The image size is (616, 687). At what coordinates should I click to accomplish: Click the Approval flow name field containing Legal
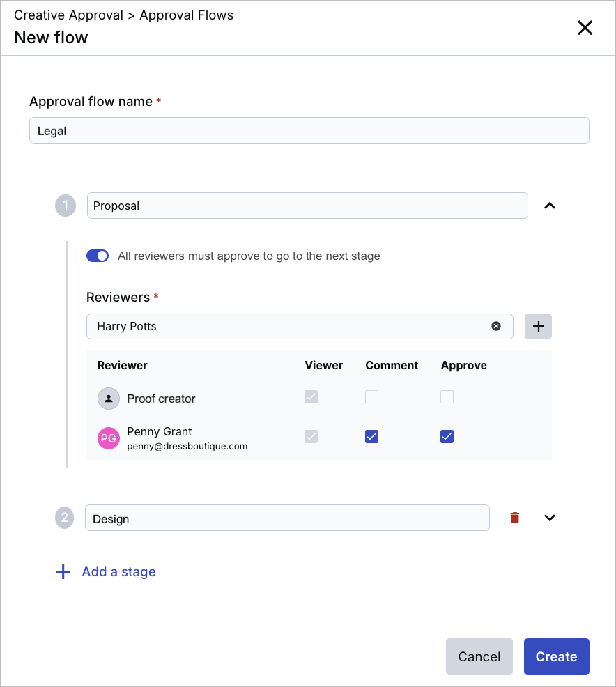coord(309,130)
